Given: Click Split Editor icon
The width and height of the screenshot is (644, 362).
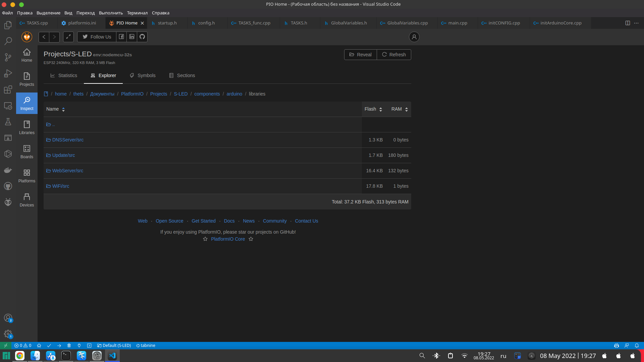Looking at the screenshot, I should point(628,23).
